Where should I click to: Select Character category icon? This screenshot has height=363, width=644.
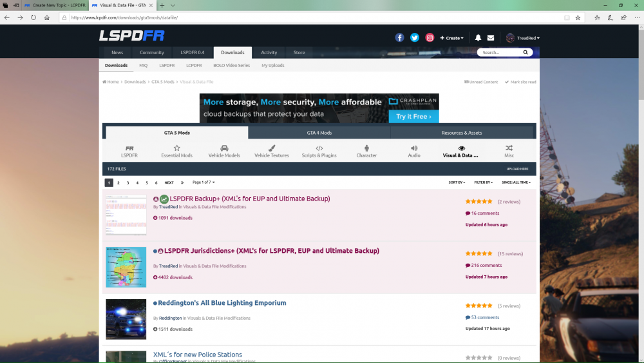[366, 152]
